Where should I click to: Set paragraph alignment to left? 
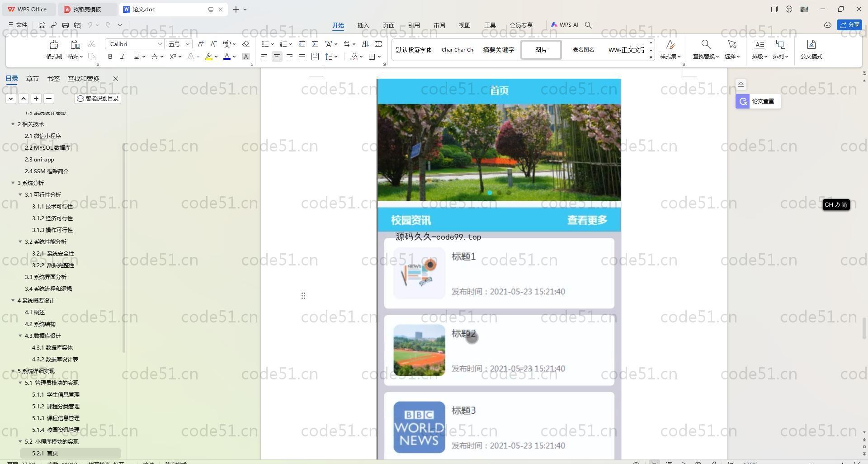click(264, 57)
